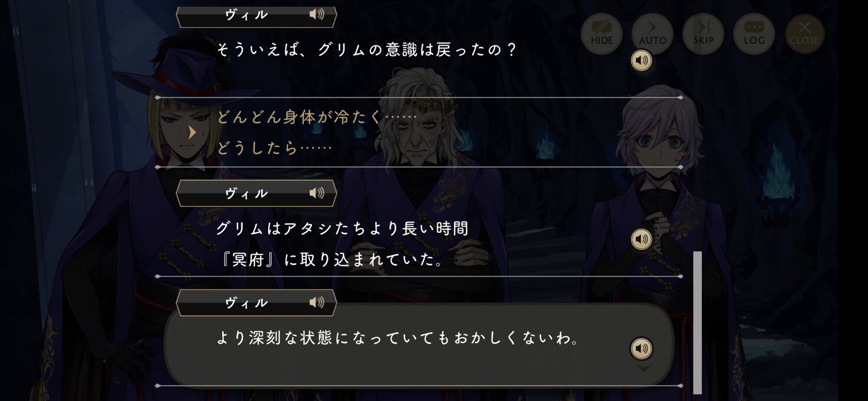This screenshot has height=401, width=868.
Task: Play voice for より深刻な状態 line
Action: tap(641, 348)
